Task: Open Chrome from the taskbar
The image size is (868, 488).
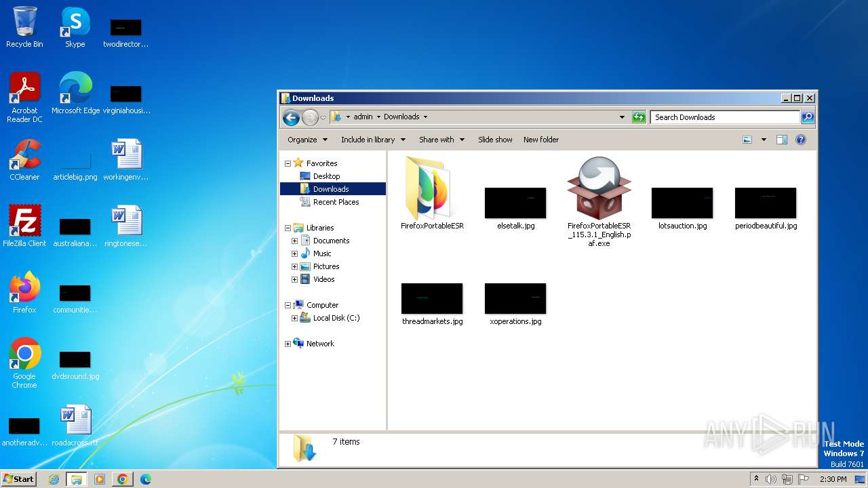Action: click(x=122, y=479)
